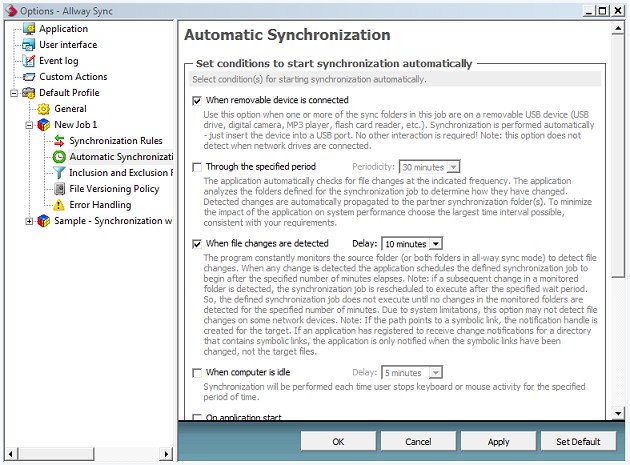This screenshot has width=630, height=465.
Task: Collapse the New Job 1 tree node
Action: pos(29,125)
